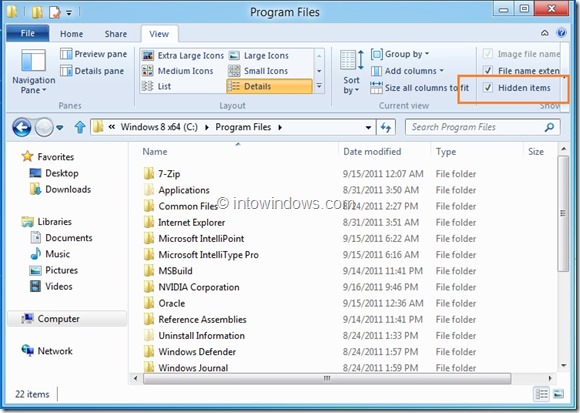Open Help with question mark icon
Viewport: 580px width, 413px height.
click(x=561, y=33)
